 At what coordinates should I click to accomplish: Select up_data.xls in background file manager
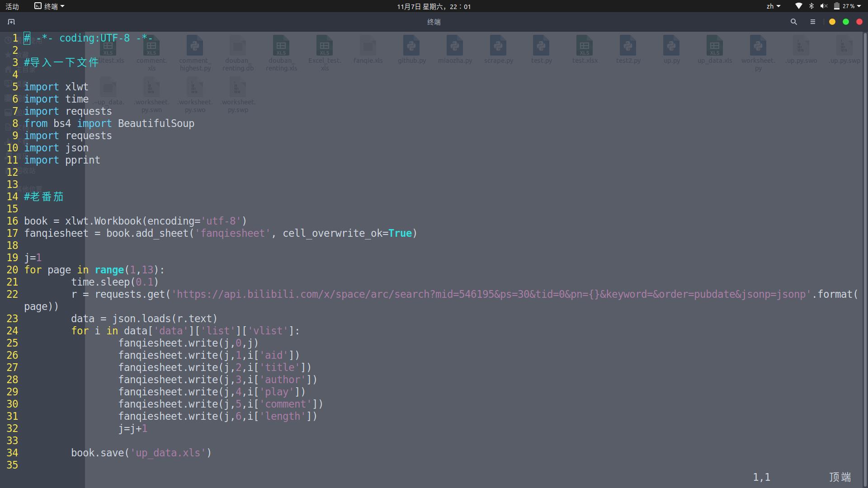coord(715,50)
